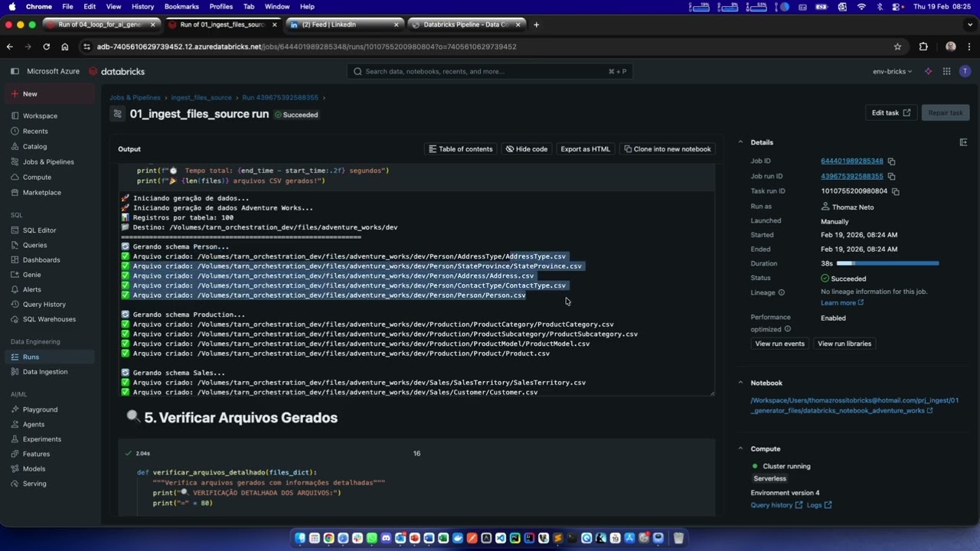
Task: Open Features in sidebar
Action: coord(36,455)
